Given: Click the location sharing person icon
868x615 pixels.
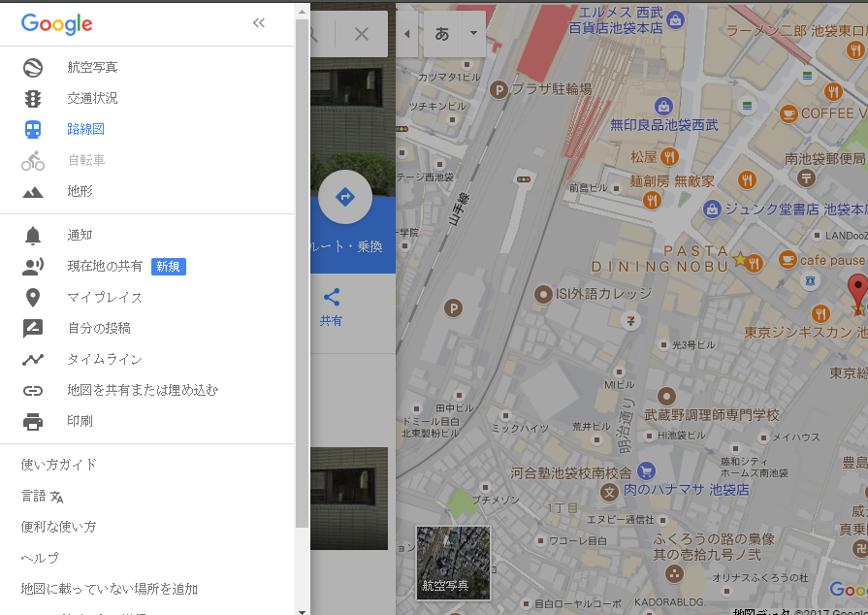Looking at the screenshot, I should pos(33,266).
